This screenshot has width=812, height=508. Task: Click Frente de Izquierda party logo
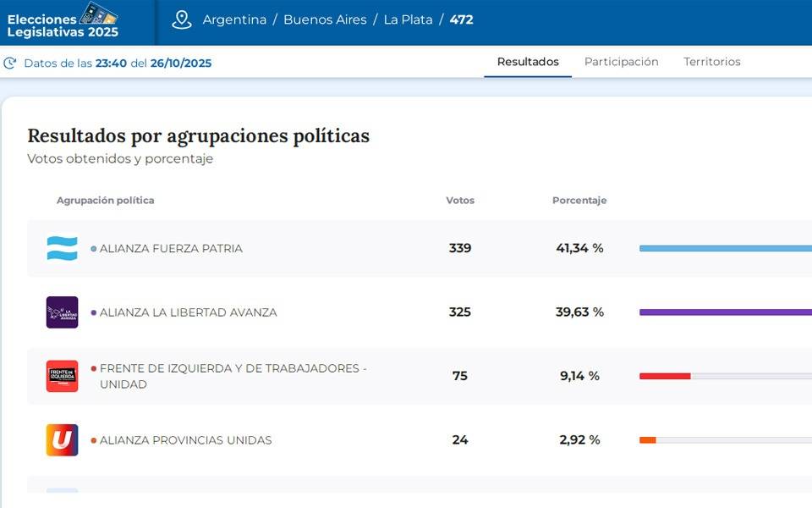coord(62,376)
